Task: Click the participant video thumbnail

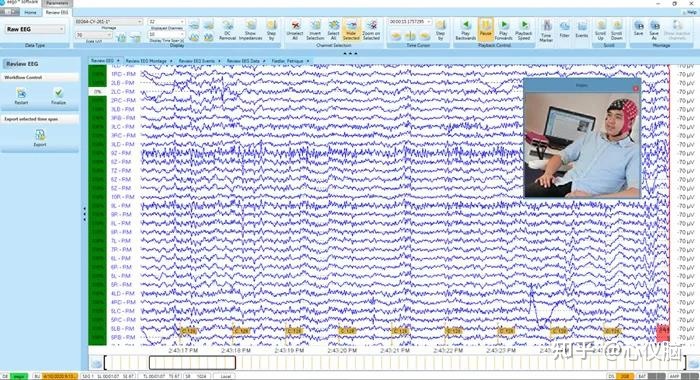Action: point(582,145)
